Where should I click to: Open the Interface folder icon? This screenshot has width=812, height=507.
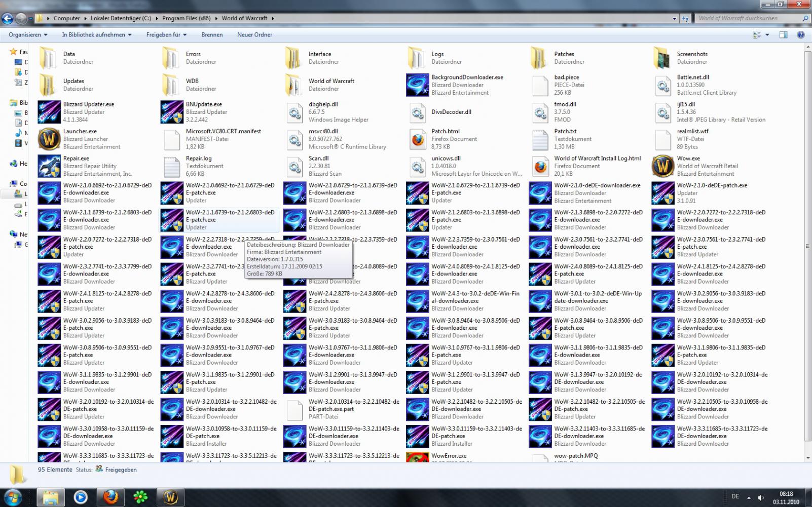tap(293, 58)
